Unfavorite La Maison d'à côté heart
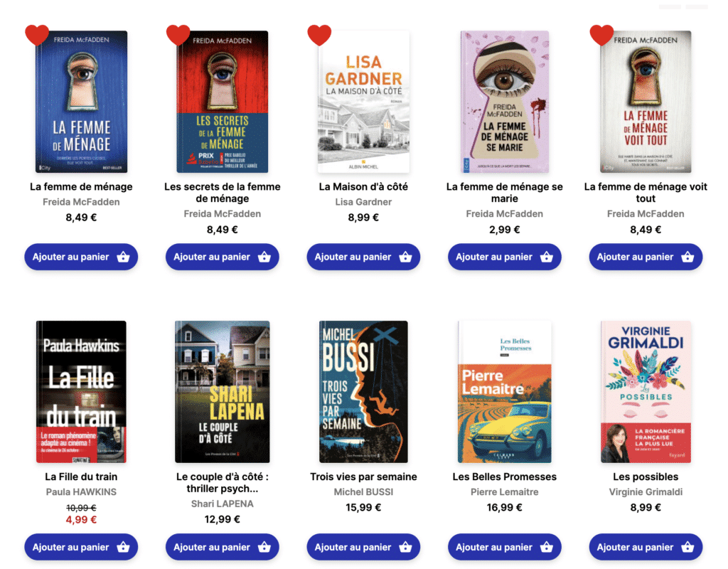The width and height of the screenshot is (728, 569). [x=319, y=34]
